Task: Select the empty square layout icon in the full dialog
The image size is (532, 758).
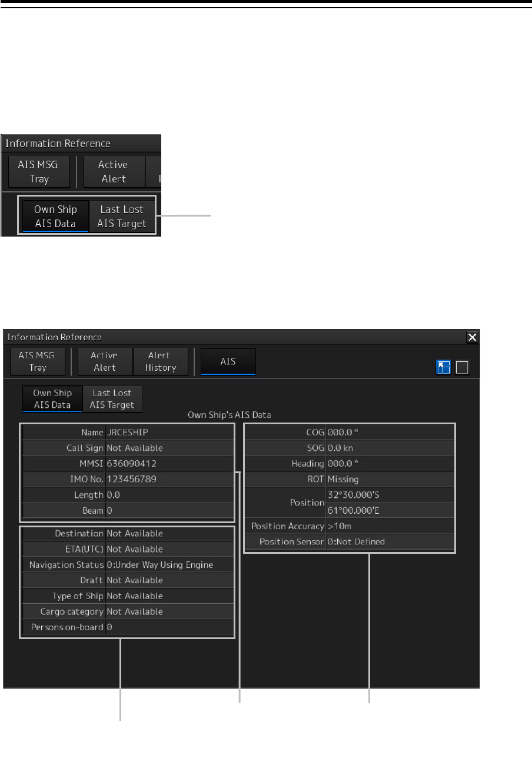Action: (x=463, y=368)
